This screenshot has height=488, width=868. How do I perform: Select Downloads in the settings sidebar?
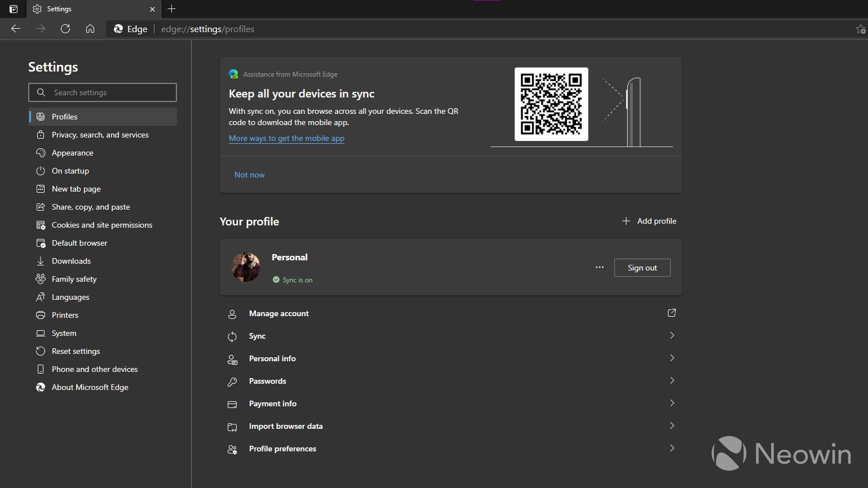tap(71, 261)
